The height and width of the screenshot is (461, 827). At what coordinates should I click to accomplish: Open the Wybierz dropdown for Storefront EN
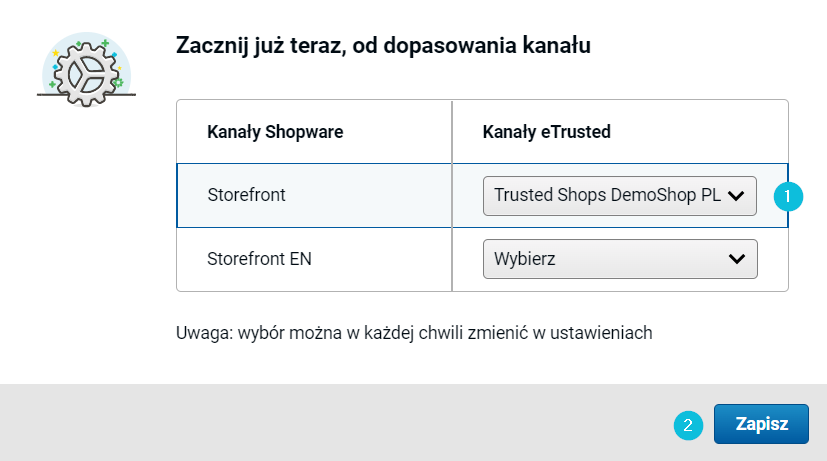click(620, 259)
